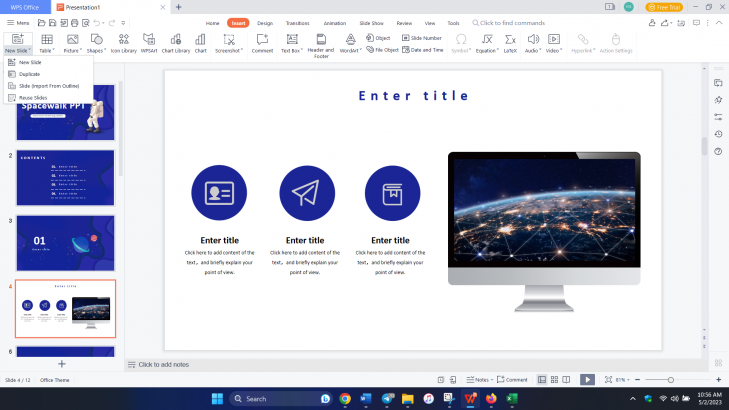Expand the Equation dropdown
Screen dimensions: 729x410
(497, 51)
